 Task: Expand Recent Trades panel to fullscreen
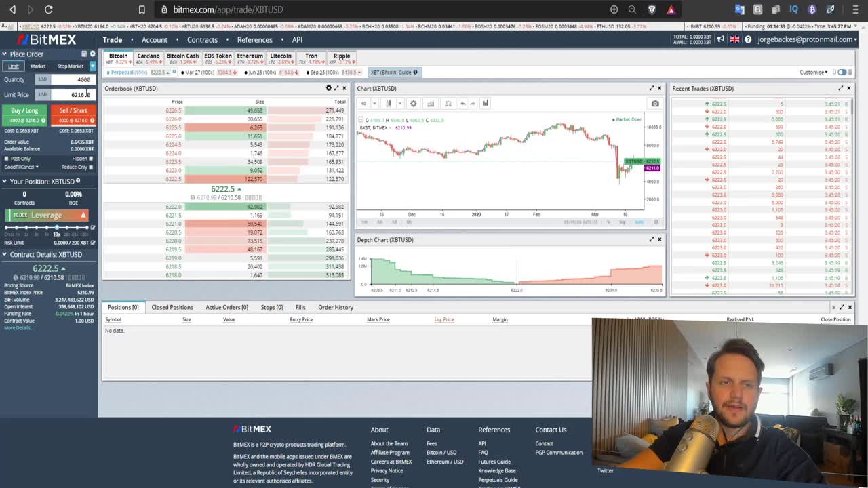[x=841, y=88]
